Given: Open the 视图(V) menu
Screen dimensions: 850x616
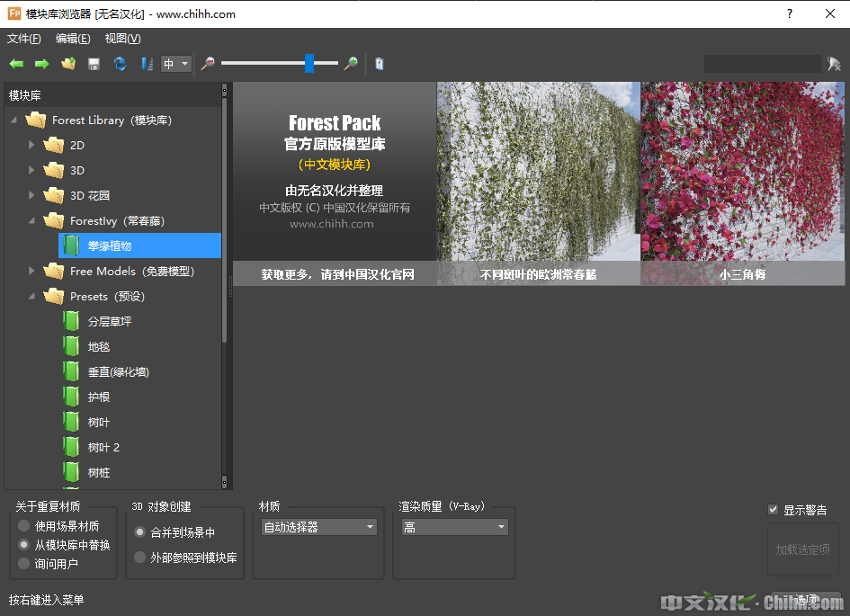Looking at the screenshot, I should coord(122,39).
